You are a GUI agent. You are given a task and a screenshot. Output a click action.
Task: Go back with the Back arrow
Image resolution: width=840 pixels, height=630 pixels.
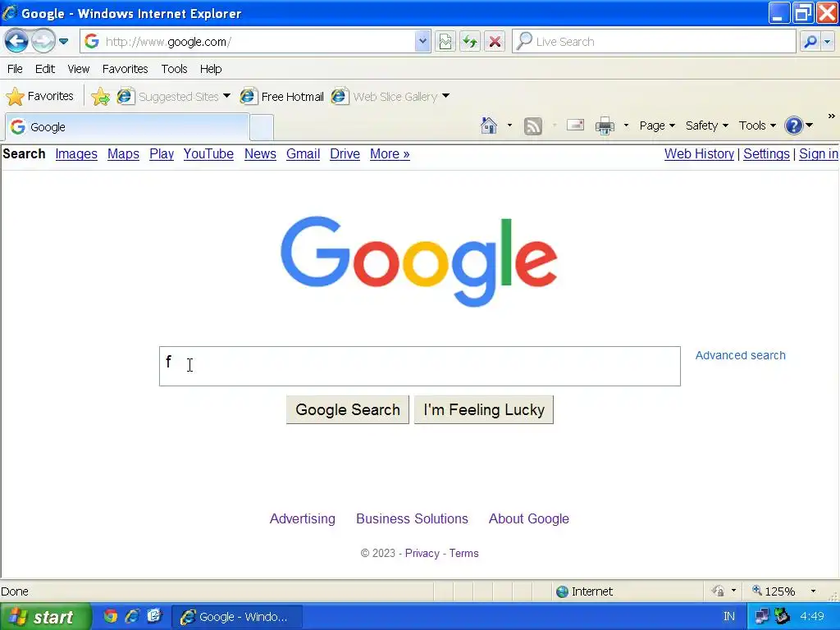tap(16, 41)
